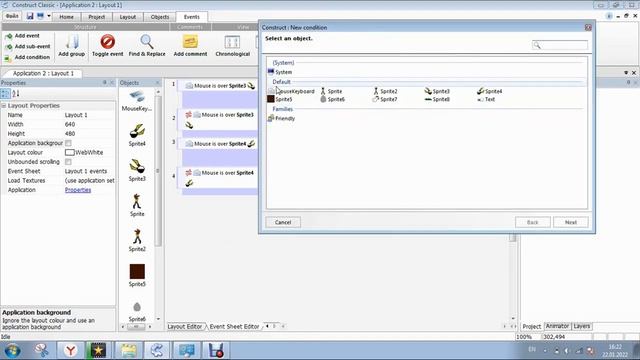This screenshot has height=360, width=640.
Task: Open the Project panel tab
Action: (x=532, y=327)
